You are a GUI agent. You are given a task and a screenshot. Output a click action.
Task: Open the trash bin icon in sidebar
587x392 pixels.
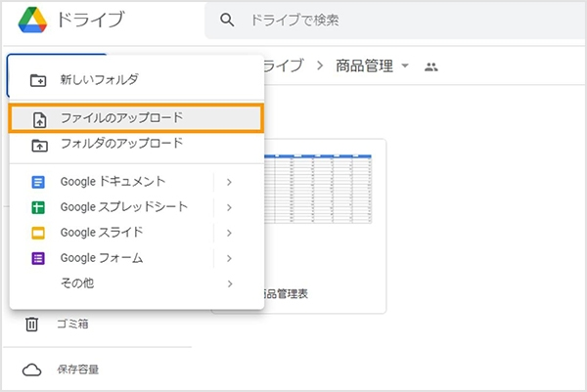click(31, 324)
